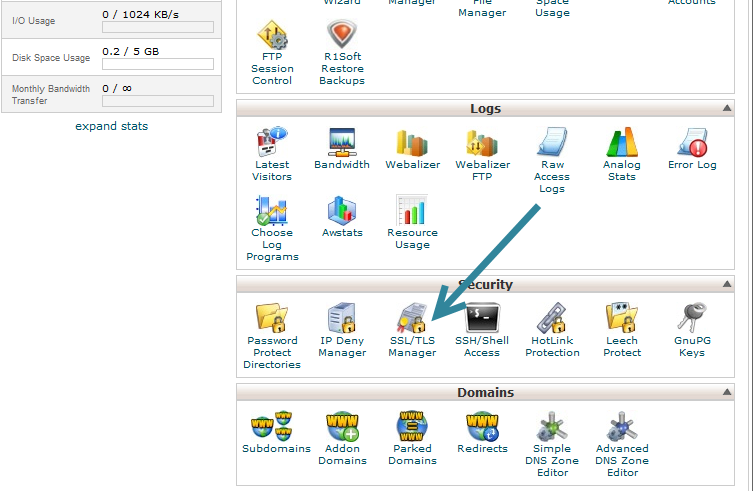753x491 pixels.
Task: Open Password Protect Directories
Action: point(272,319)
